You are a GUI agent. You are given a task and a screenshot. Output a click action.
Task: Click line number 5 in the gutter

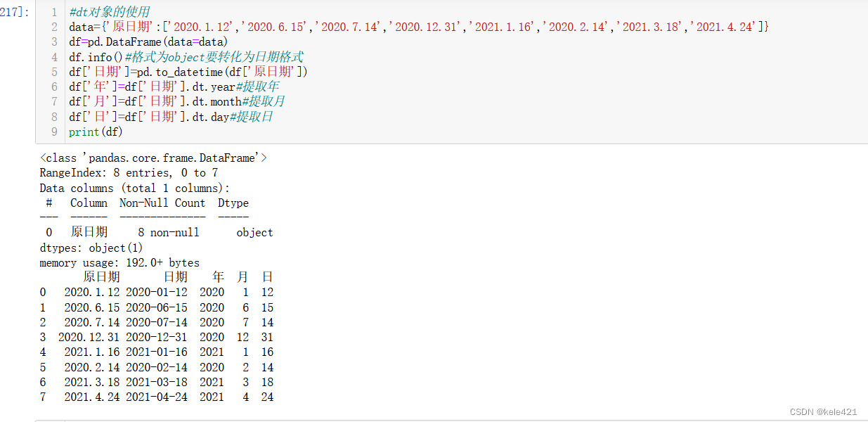pos(54,70)
